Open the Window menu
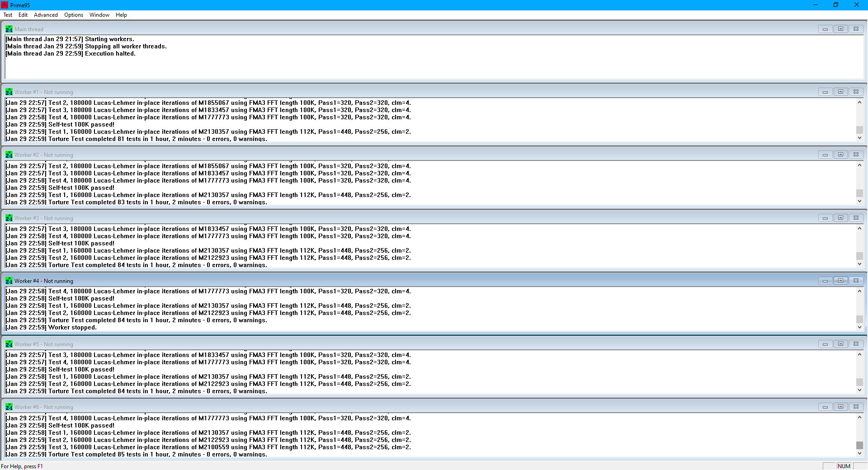Image resolution: width=868 pixels, height=470 pixels. tap(99, 15)
